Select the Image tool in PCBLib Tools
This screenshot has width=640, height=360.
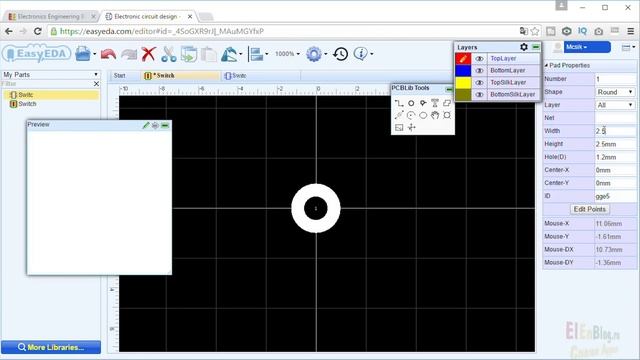[399, 128]
